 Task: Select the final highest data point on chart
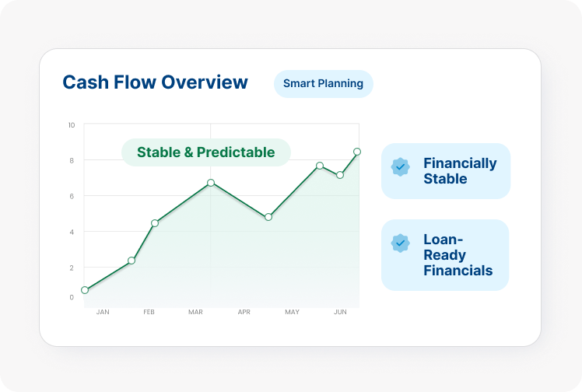click(x=357, y=152)
